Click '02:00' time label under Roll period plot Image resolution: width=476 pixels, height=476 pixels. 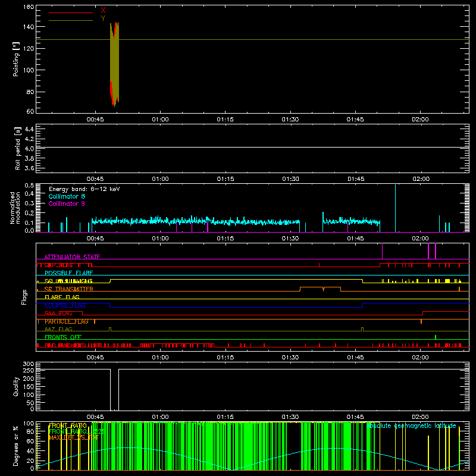[x=421, y=179]
